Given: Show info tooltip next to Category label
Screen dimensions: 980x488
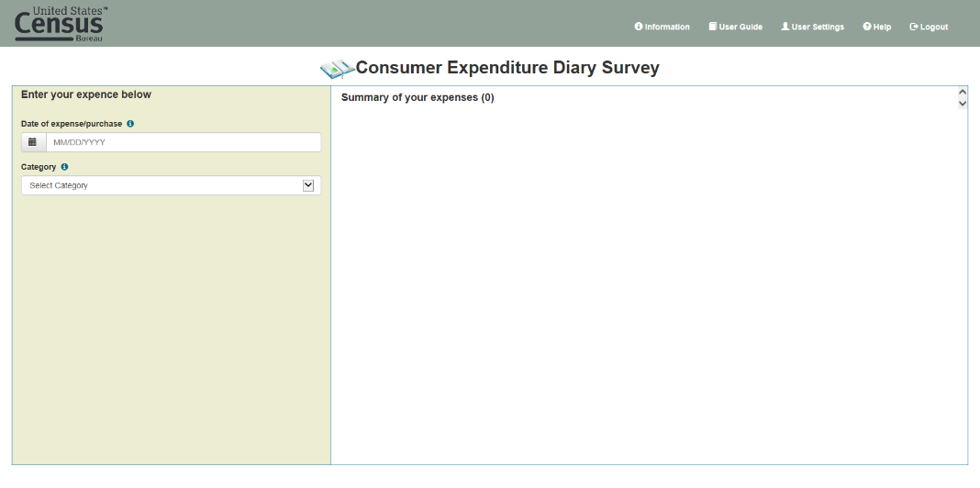Looking at the screenshot, I should [64, 167].
